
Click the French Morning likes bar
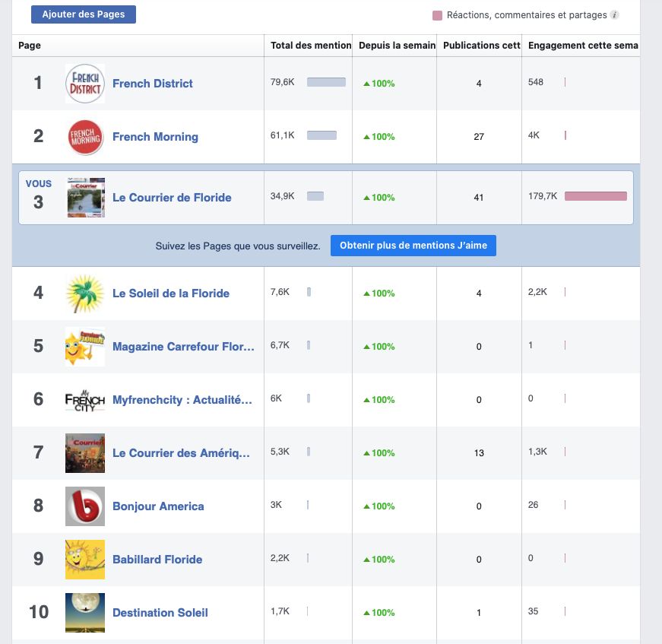coord(321,135)
